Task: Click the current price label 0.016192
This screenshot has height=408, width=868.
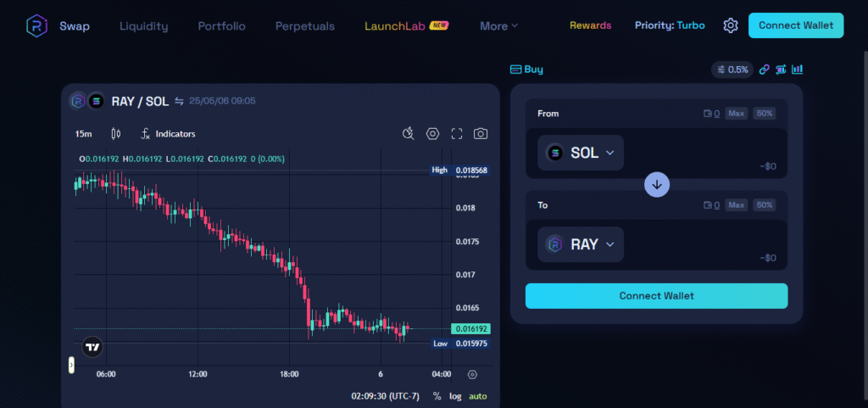Action: pyautogui.click(x=471, y=329)
